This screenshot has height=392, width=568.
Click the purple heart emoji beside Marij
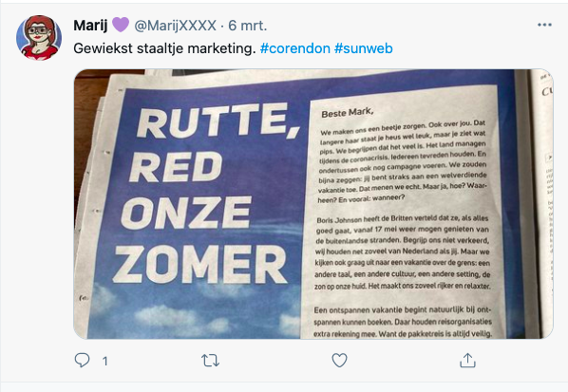click(121, 25)
